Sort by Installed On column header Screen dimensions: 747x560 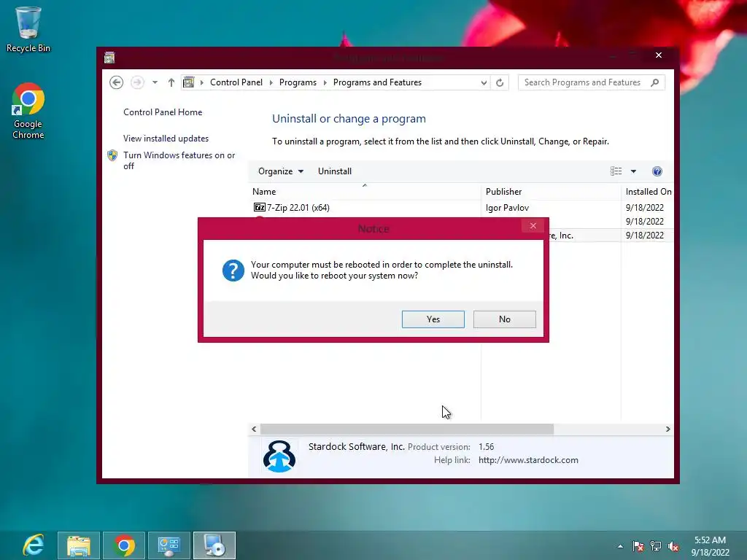(648, 192)
